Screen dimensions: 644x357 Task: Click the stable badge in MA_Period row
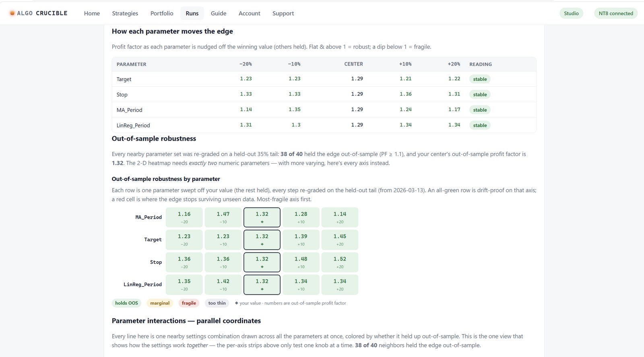pos(480,110)
